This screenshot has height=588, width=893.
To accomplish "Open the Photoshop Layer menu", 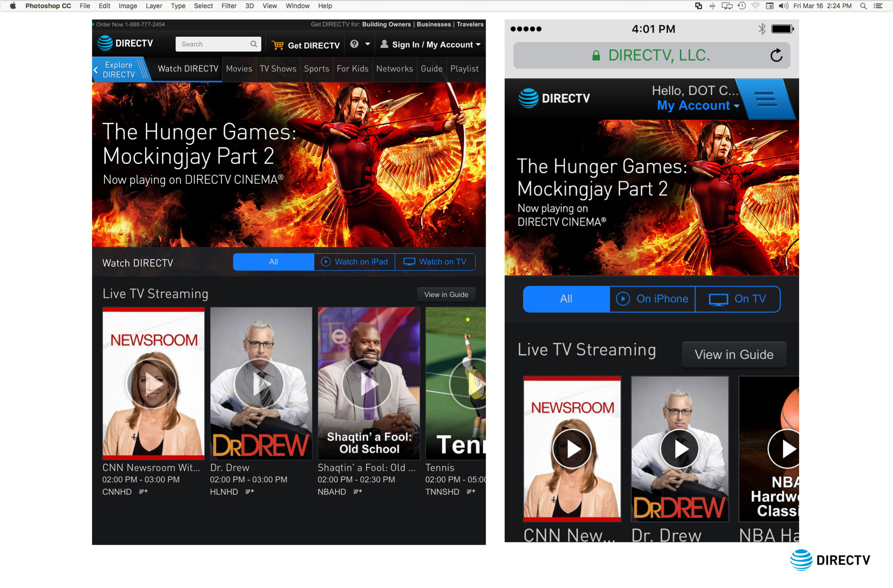I will [154, 6].
